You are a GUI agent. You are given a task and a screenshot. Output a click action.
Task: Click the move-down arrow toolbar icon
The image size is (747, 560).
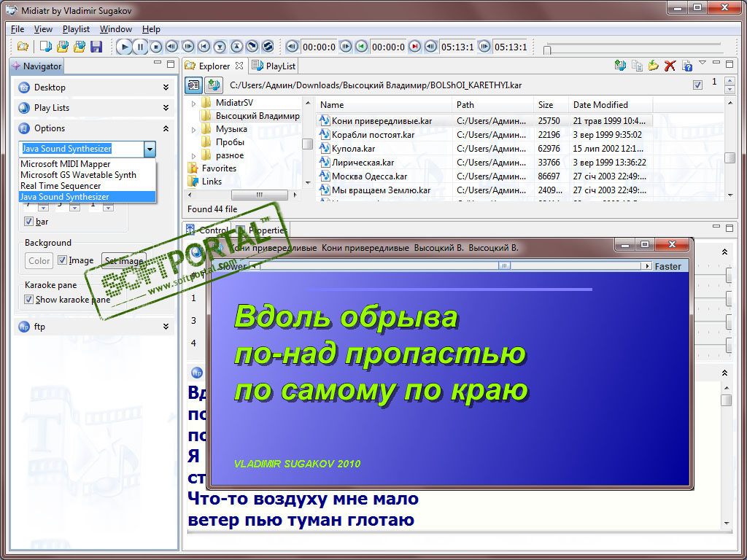[x=220, y=47]
